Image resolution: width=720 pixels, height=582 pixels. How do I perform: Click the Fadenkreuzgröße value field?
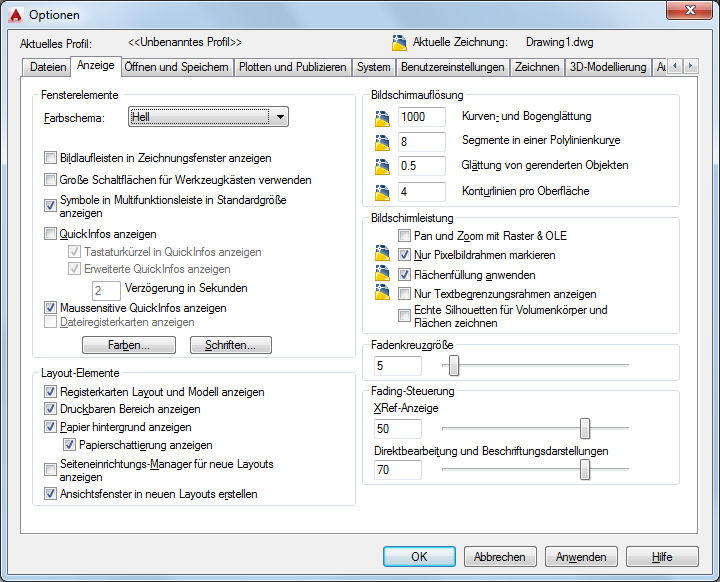point(398,366)
